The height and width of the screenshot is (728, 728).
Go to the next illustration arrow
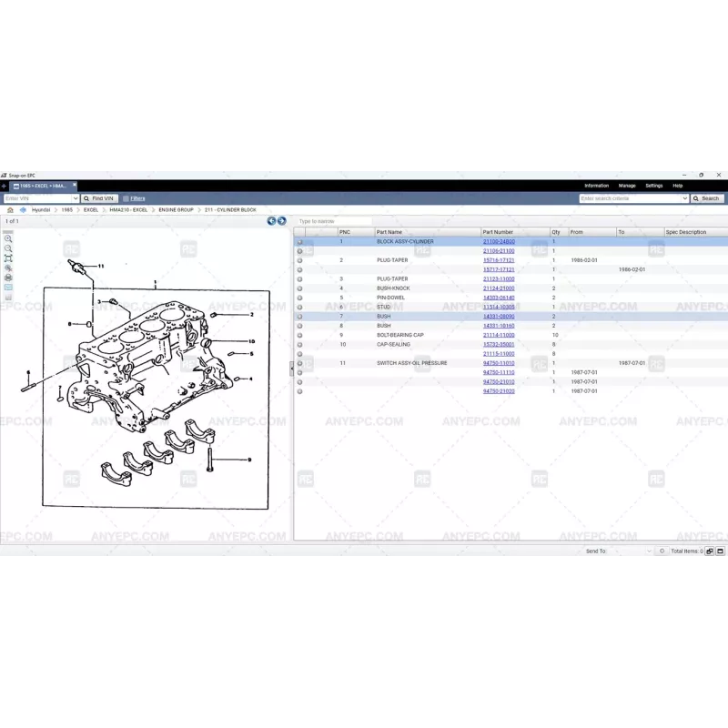click(x=281, y=221)
